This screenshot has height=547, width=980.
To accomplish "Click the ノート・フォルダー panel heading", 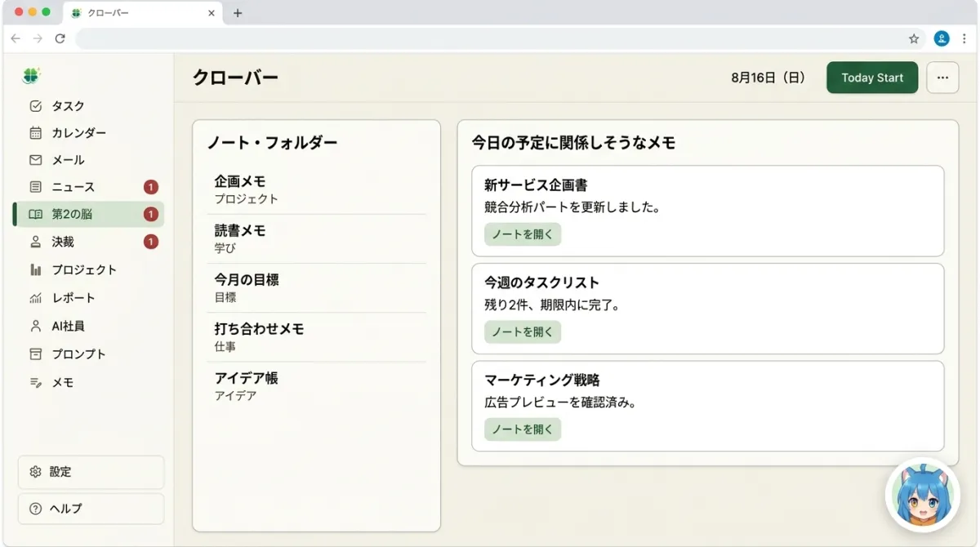I will tap(272, 143).
